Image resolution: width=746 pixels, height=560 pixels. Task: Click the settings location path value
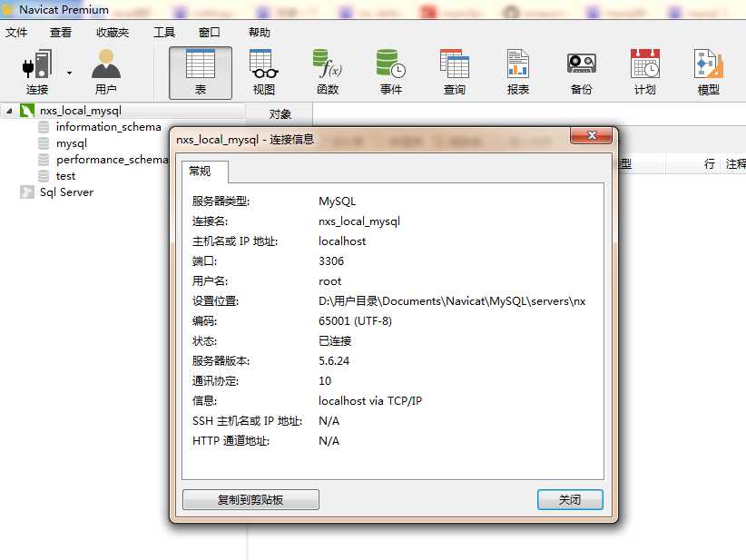coord(452,301)
